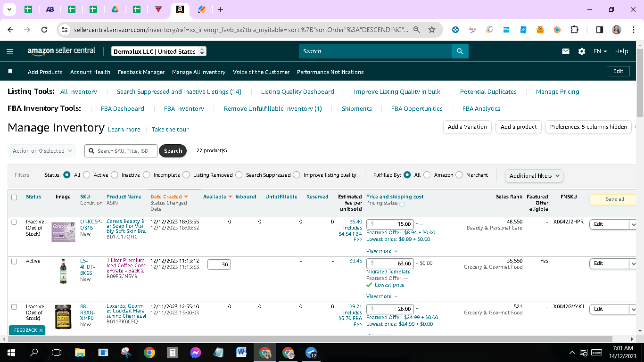This screenshot has height=362, width=644.
Task: Open the browser Extensions puzzle icon
Action: pos(574,30)
